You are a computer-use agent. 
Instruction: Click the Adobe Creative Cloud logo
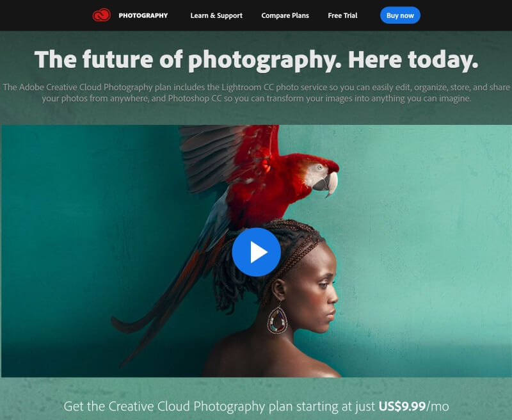coord(102,15)
